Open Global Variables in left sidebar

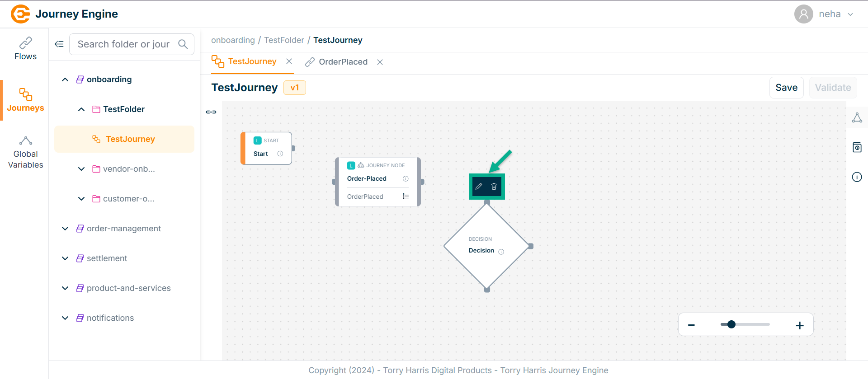[x=25, y=153]
